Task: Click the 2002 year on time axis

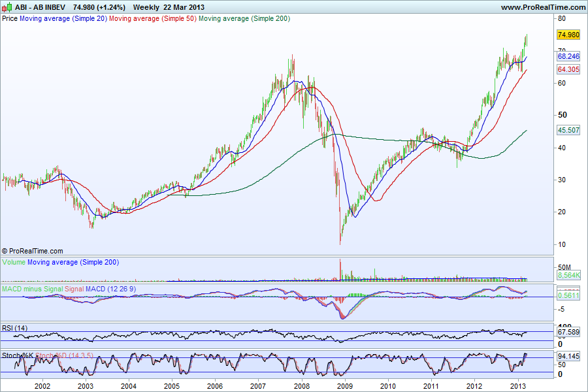Action: (x=42, y=386)
